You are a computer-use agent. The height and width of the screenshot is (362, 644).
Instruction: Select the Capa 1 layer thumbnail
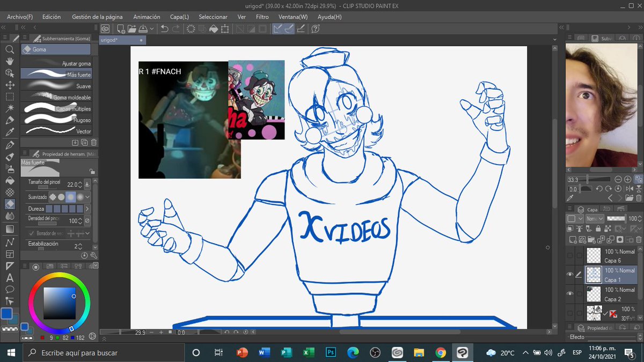click(x=594, y=275)
